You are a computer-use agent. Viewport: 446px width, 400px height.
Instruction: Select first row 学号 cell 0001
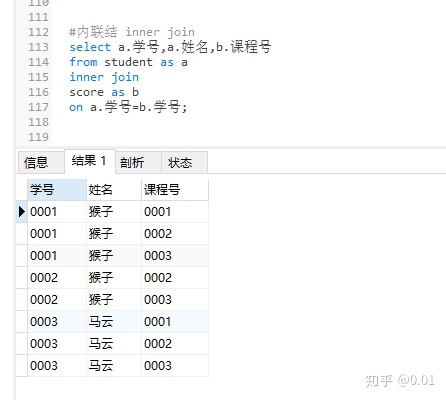[x=57, y=212]
